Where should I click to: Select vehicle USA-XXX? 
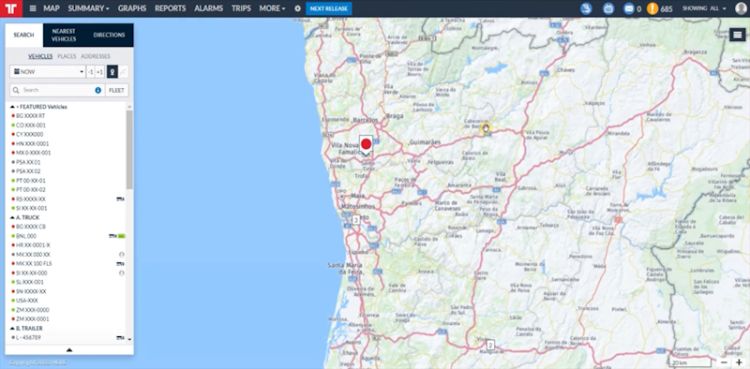coord(27,301)
